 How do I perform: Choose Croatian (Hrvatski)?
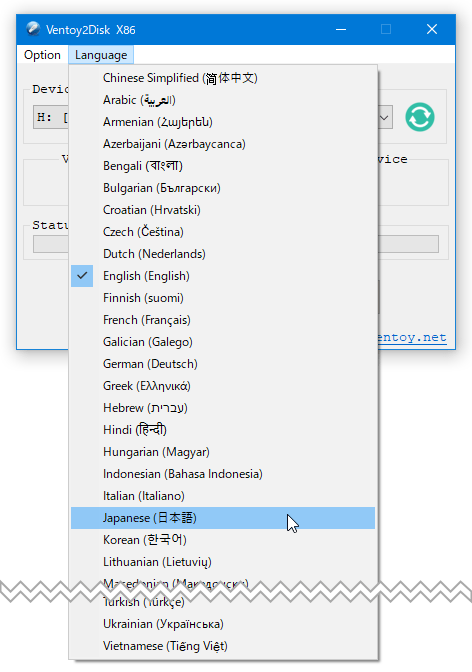pyautogui.click(x=223, y=210)
